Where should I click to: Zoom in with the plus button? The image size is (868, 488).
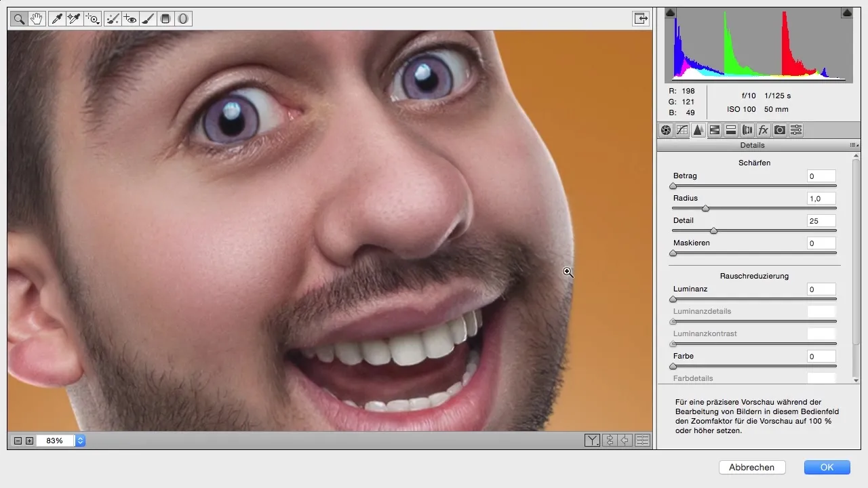[x=29, y=441]
